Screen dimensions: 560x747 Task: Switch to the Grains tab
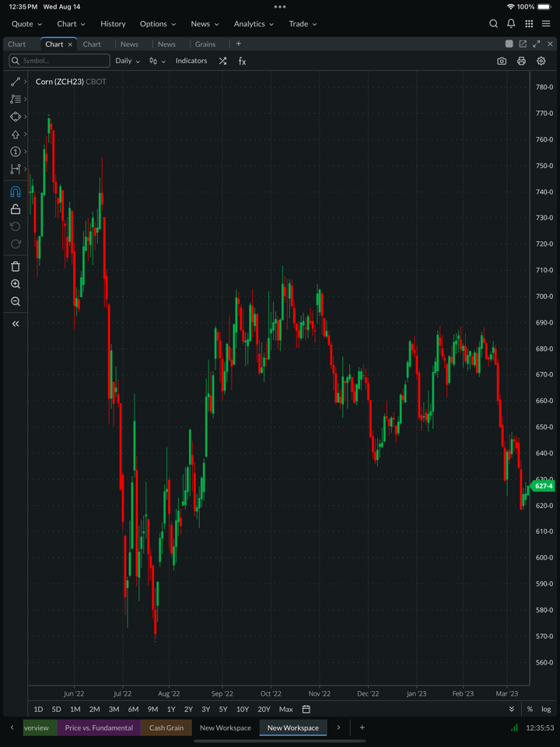tap(205, 44)
